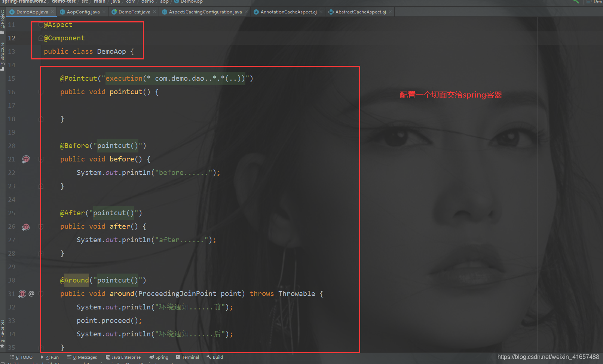Image resolution: width=603 pixels, height=364 pixels.
Task: Click the aop breadcrumb segment
Action: (x=164, y=1)
